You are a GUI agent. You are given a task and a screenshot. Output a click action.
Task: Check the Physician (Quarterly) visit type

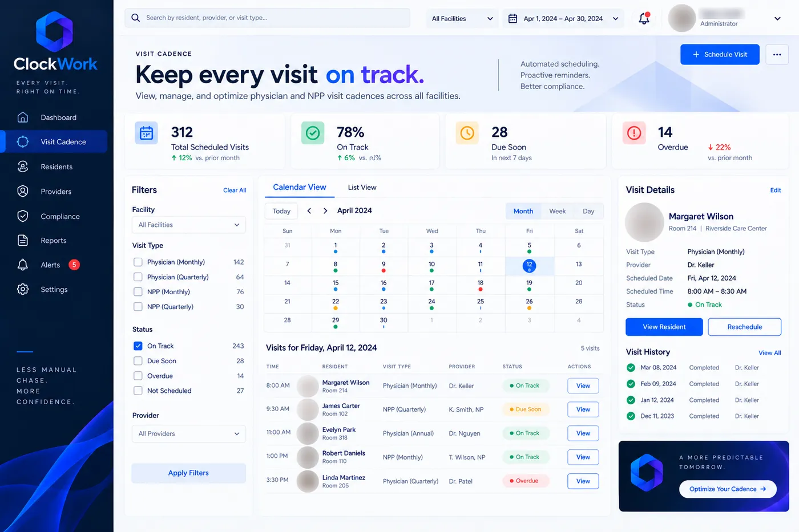pos(138,277)
